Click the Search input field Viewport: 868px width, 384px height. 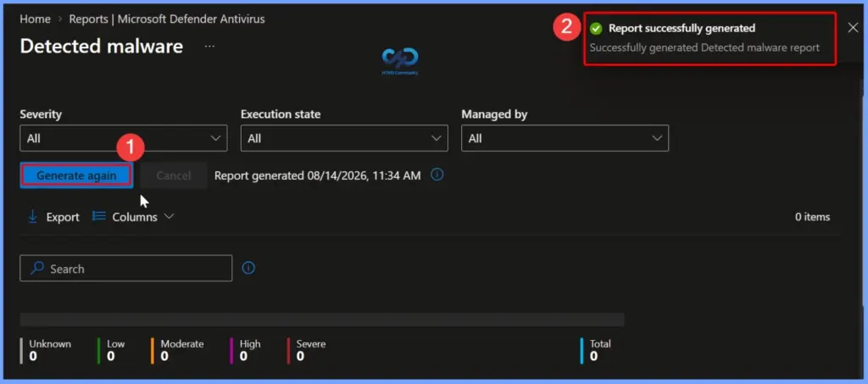pyautogui.click(x=126, y=269)
